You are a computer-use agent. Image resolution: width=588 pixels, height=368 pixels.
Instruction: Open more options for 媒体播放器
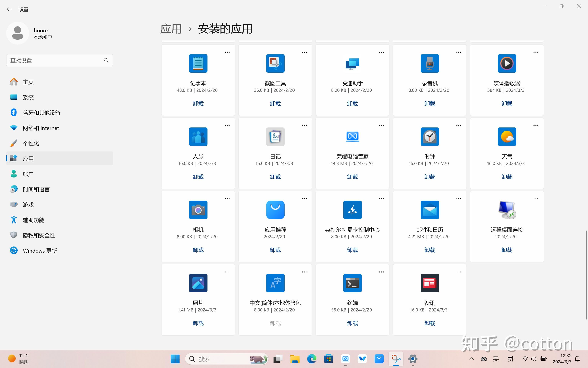(536, 52)
